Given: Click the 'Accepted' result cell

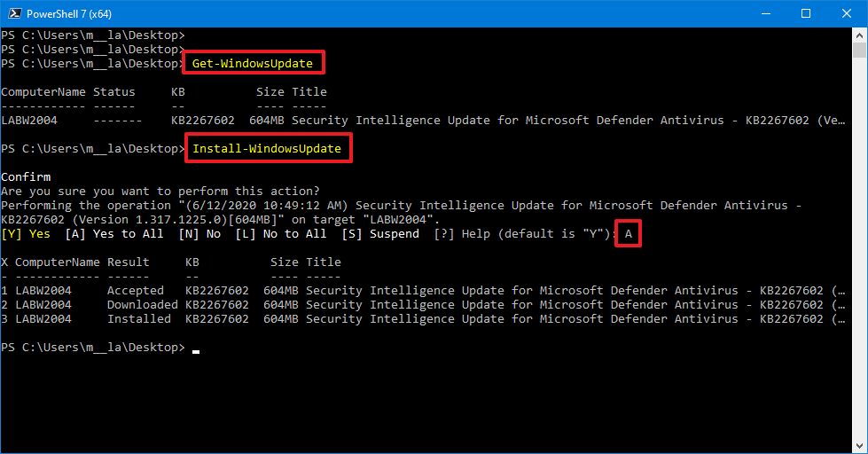Looking at the screenshot, I should pos(136,290).
